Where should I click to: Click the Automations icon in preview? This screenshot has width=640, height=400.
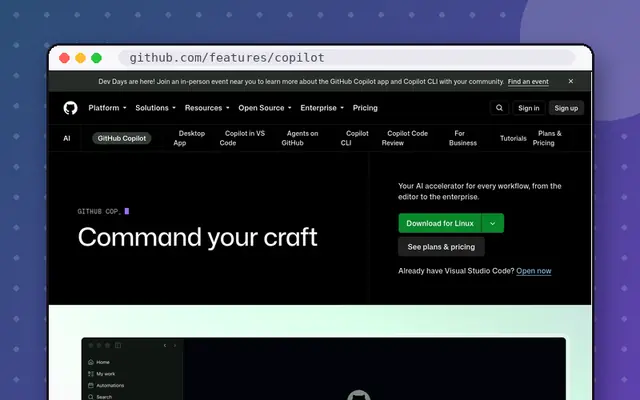[91, 385]
